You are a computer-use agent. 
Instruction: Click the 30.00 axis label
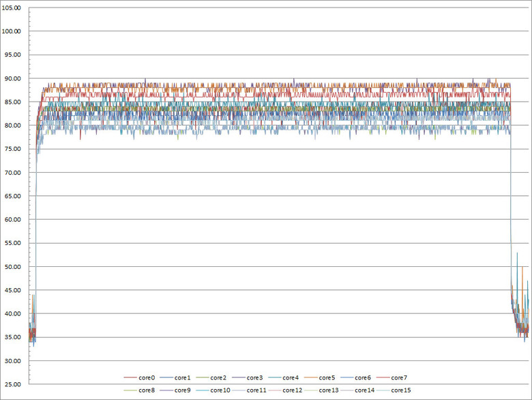pyautogui.click(x=12, y=360)
